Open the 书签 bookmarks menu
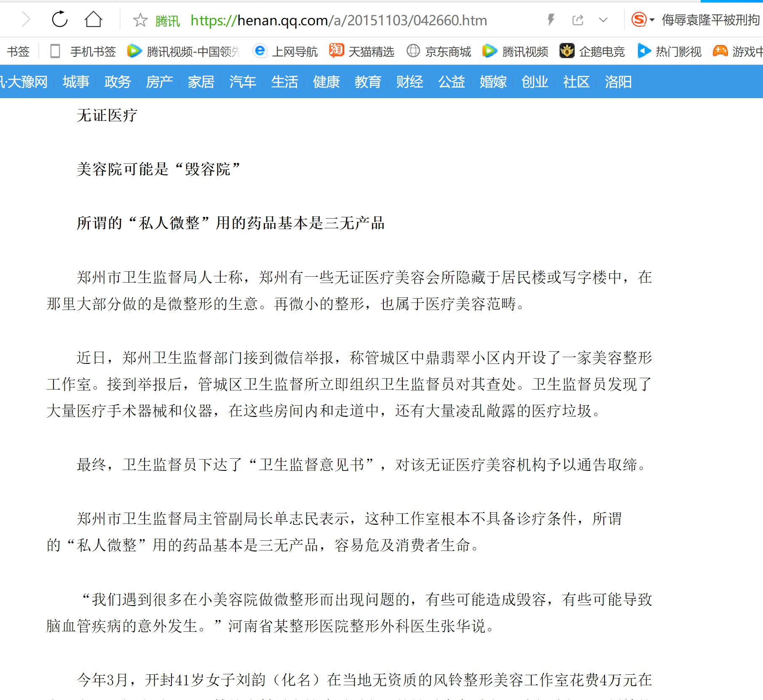Screen dimensions: 763x700 18,51
